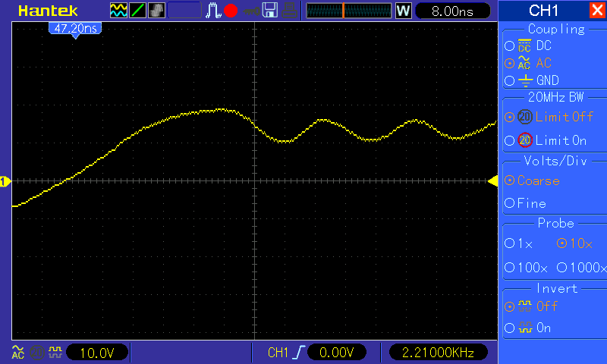
Task: Select GND coupling radio button
Action: coord(509,80)
